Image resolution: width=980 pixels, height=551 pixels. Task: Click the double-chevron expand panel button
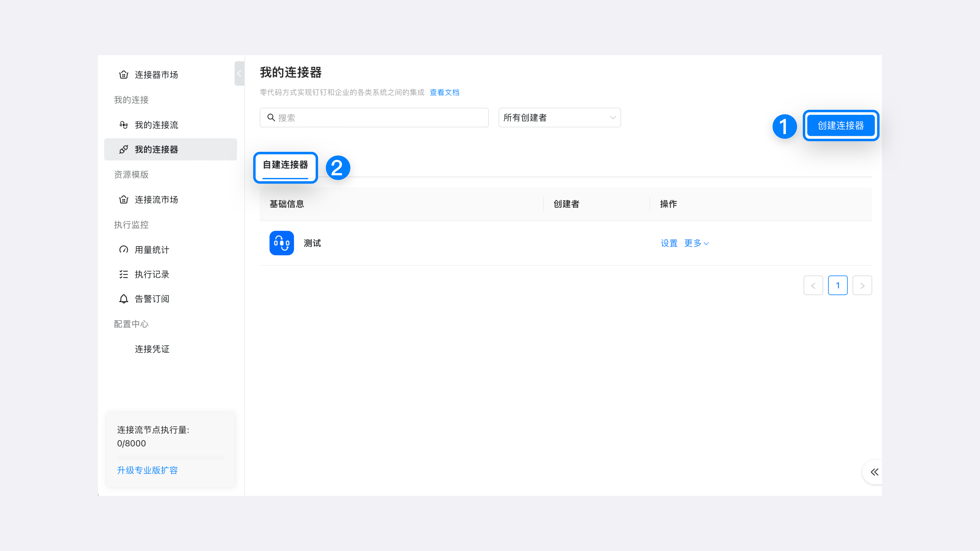874,472
